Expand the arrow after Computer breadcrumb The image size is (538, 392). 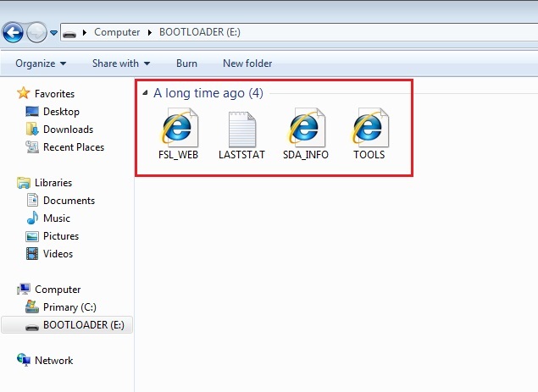(x=150, y=32)
